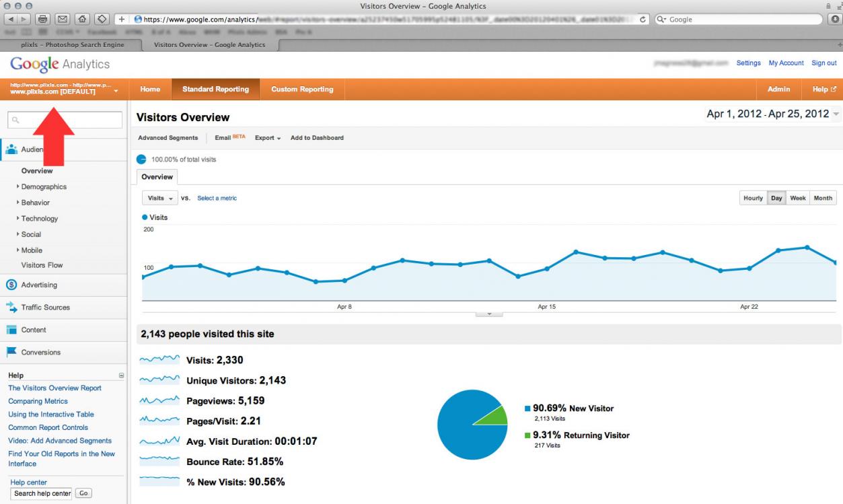Click the Pageviews sparkline thumbnail
Viewport: 843px width, 504px height.
click(x=159, y=400)
